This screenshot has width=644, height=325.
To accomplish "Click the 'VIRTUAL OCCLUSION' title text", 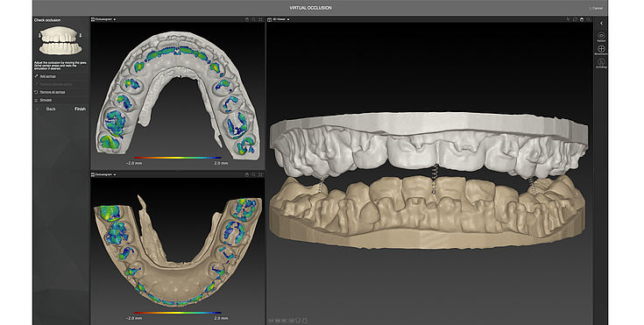I will pyautogui.click(x=310, y=8).
